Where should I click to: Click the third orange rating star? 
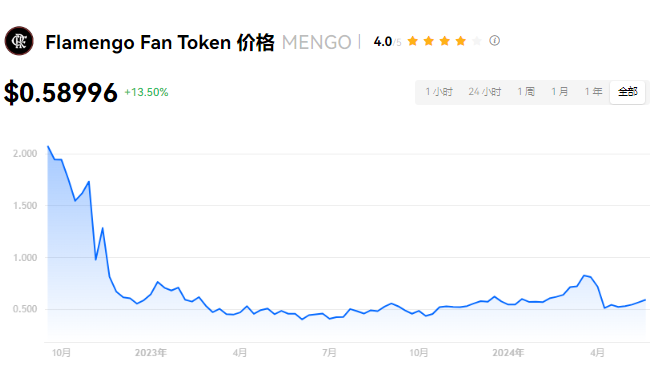pos(445,41)
